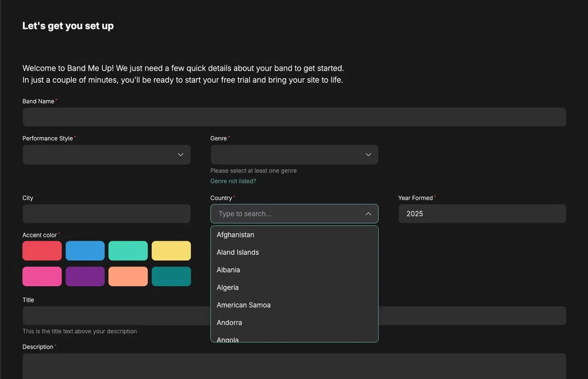The height and width of the screenshot is (379, 588).
Task: Pick Andorra from the country options
Action: [x=229, y=322]
